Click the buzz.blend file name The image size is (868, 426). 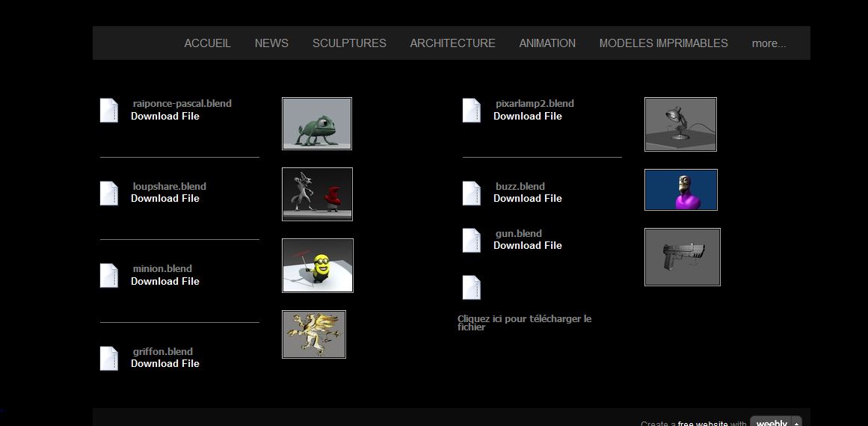520,186
